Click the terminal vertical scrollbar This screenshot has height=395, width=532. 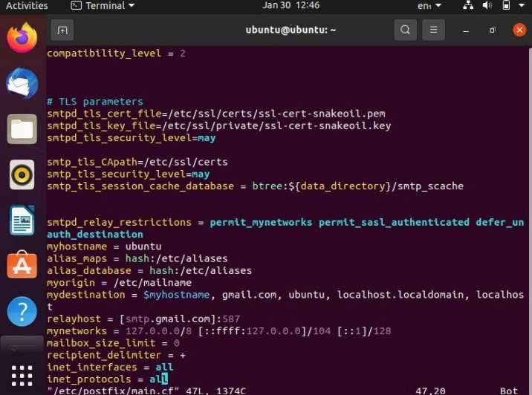pyautogui.click(x=530, y=221)
